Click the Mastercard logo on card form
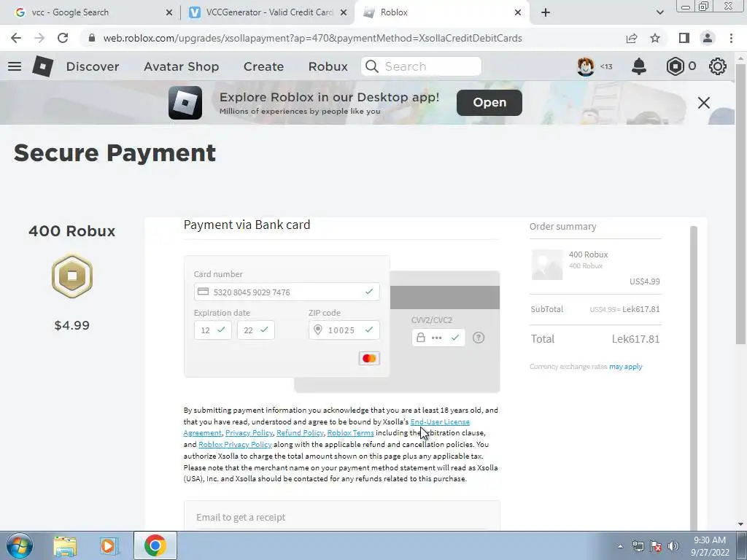The width and height of the screenshot is (747, 560). [x=369, y=358]
